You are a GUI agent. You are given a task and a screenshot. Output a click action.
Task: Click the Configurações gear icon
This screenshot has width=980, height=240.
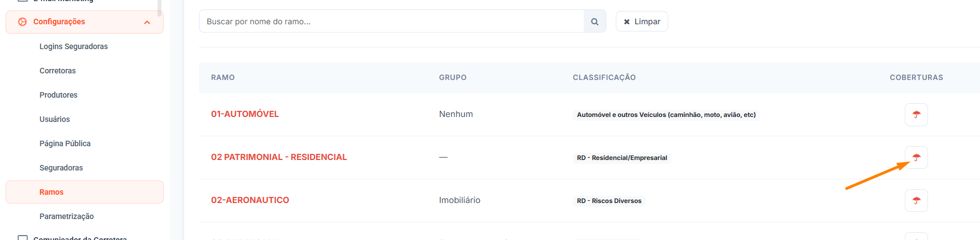(22, 22)
